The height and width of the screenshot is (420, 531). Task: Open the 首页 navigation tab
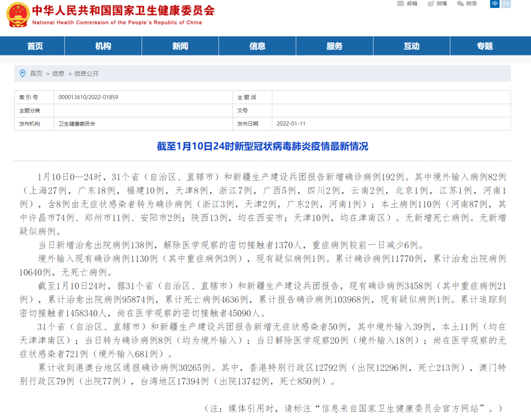click(35, 46)
